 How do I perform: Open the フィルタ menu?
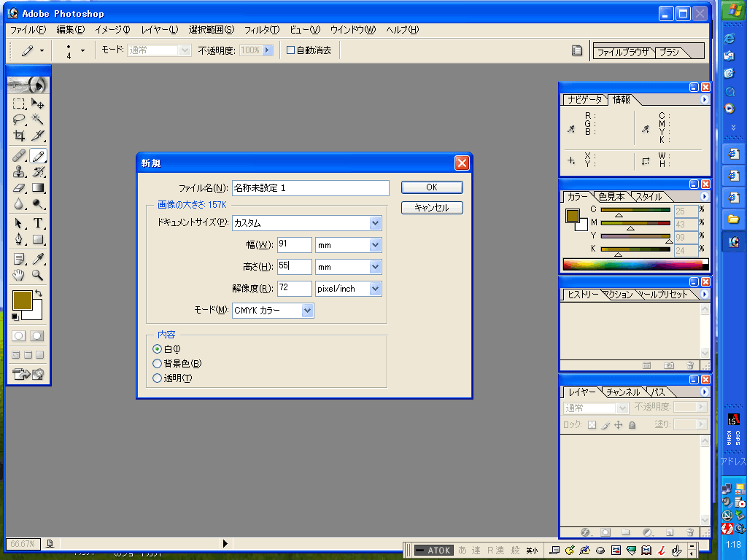pyautogui.click(x=261, y=30)
